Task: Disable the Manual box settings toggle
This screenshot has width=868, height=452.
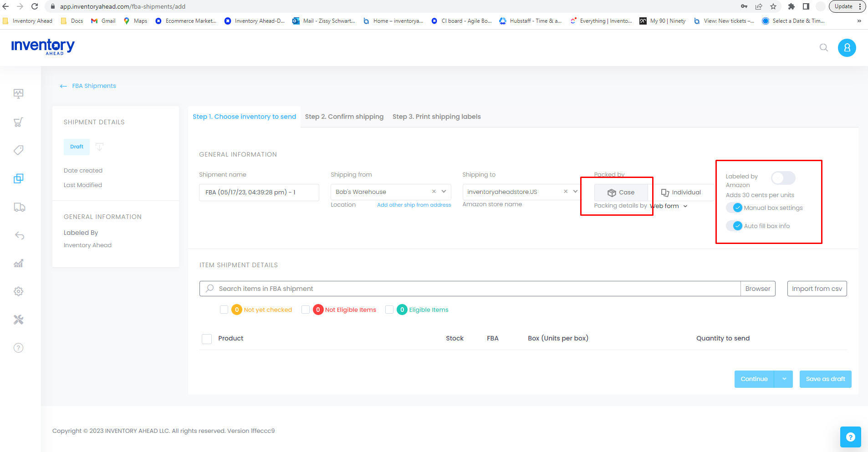Action: tap(735, 208)
